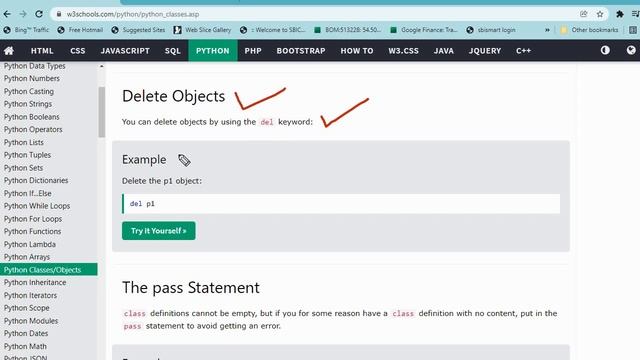The image size is (640, 360).
Task: Open the Other bookmarks folder
Action: [x=589, y=30]
